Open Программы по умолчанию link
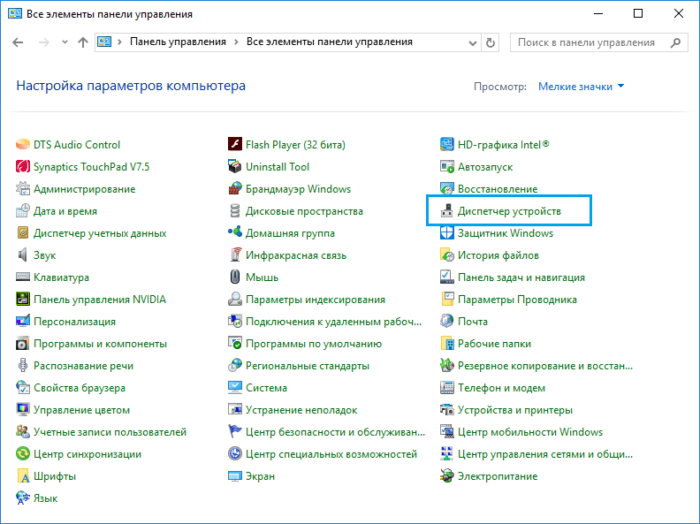This screenshot has height=524, width=700. [x=314, y=344]
